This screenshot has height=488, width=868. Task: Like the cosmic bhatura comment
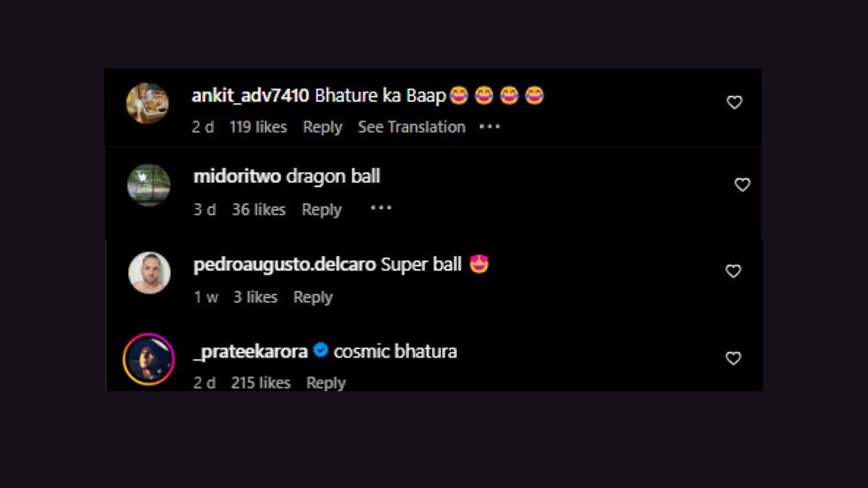(733, 358)
